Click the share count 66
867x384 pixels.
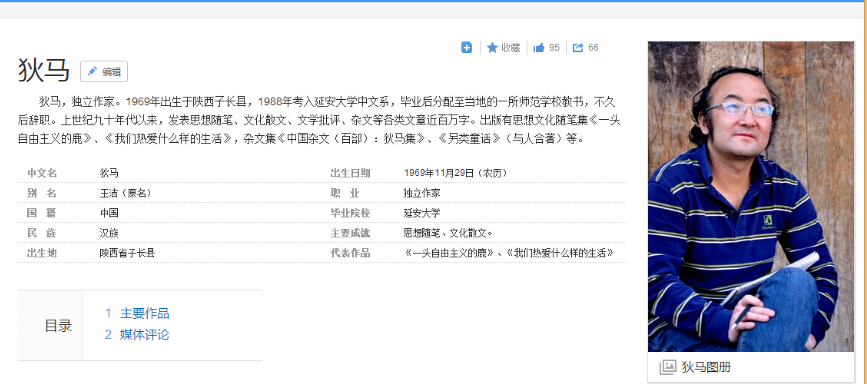point(593,48)
